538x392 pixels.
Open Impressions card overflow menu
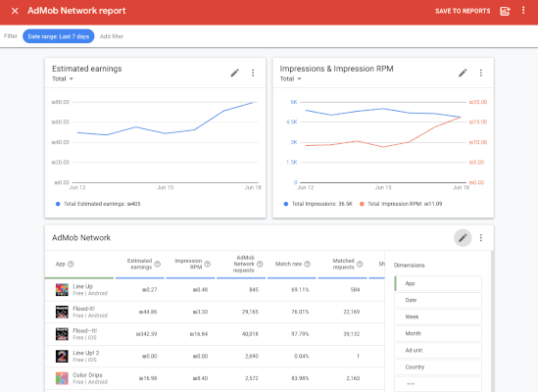(481, 73)
